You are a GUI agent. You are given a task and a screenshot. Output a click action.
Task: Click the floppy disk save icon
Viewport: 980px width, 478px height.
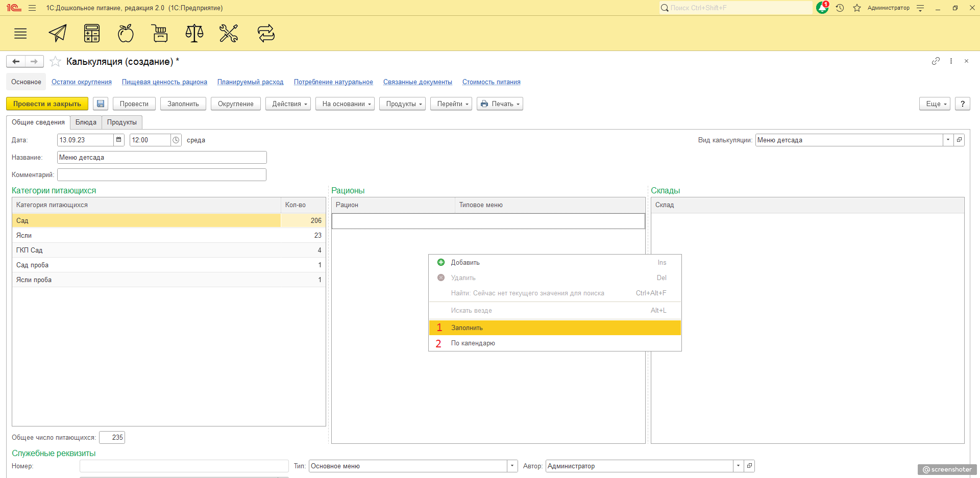click(x=101, y=104)
